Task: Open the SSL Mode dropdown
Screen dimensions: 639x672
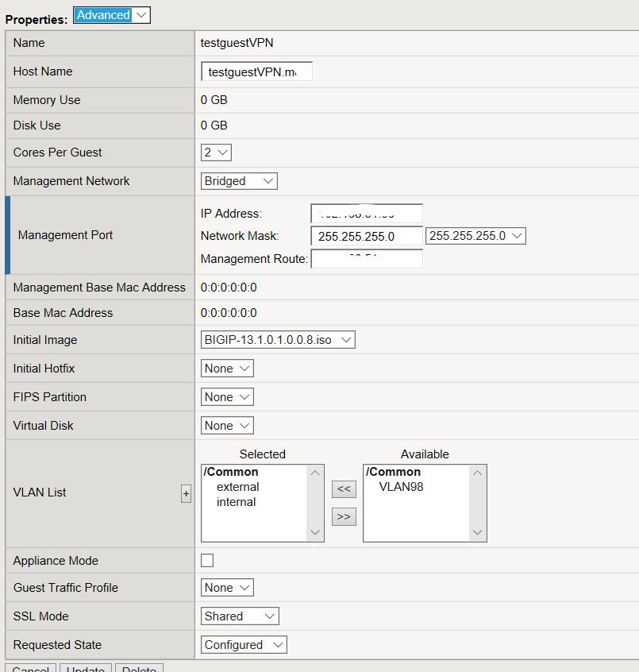Action: 240,616
